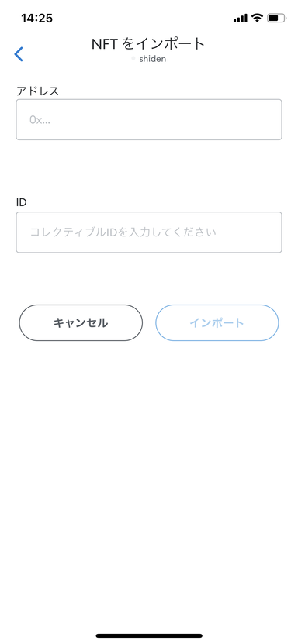Click the コレクティブルIDを入力してください placeholder
The width and height of the screenshot is (298, 644).
pos(123,232)
